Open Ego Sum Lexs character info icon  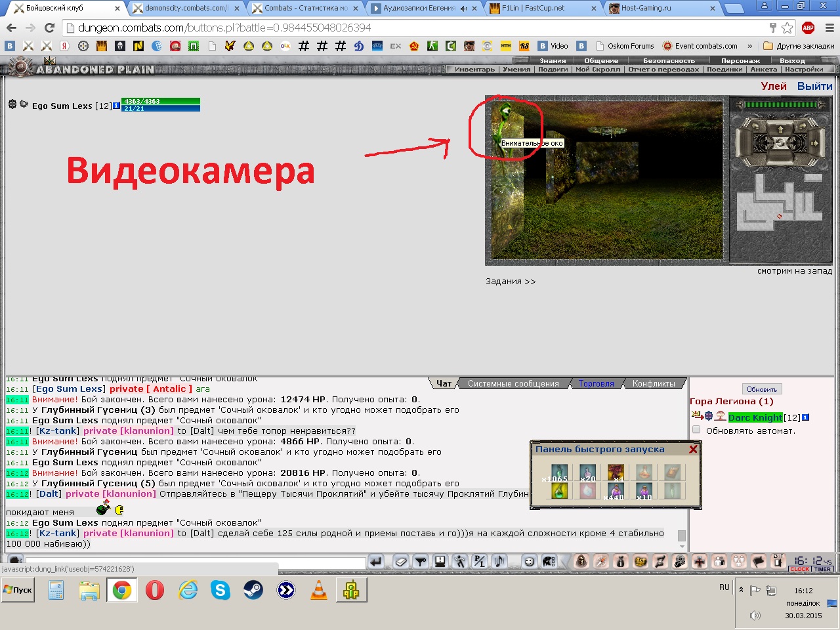pyautogui.click(x=117, y=106)
